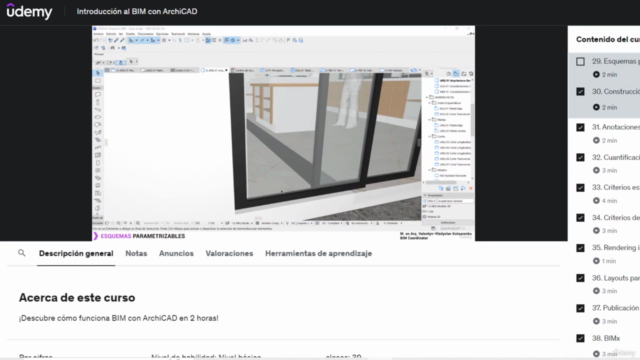Switch to the Descripción general tab
Image resolution: width=640 pixels, height=360 pixels.
(76, 253)
